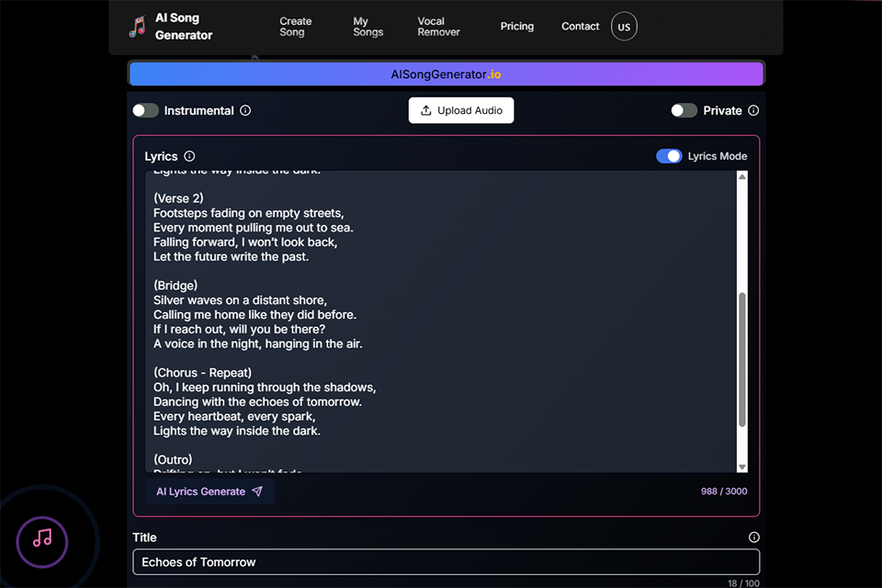Viewport: 882px width, 588px height.
Task: Click the '(Bridge)' lyric heading
Action: tap(175, 286)
